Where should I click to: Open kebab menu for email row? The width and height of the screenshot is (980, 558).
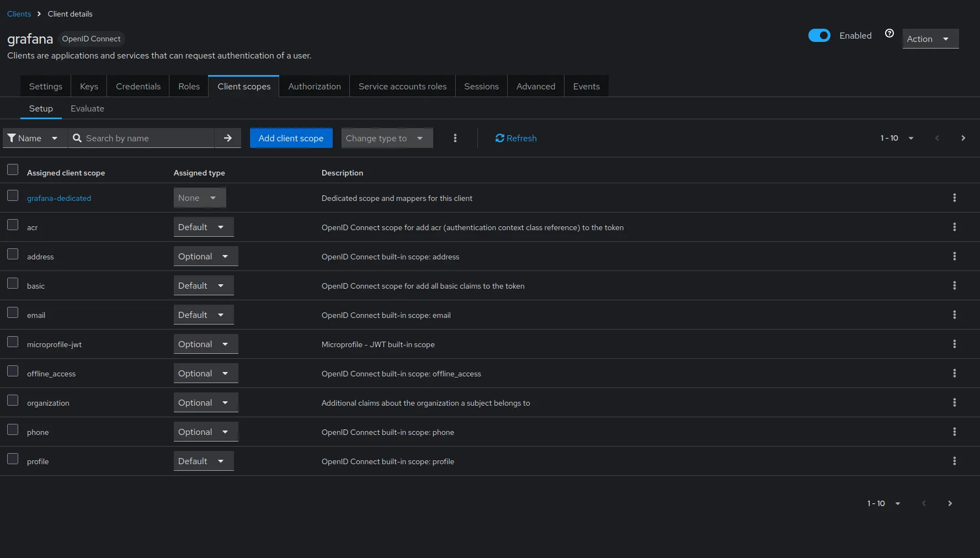pos(954,315)
